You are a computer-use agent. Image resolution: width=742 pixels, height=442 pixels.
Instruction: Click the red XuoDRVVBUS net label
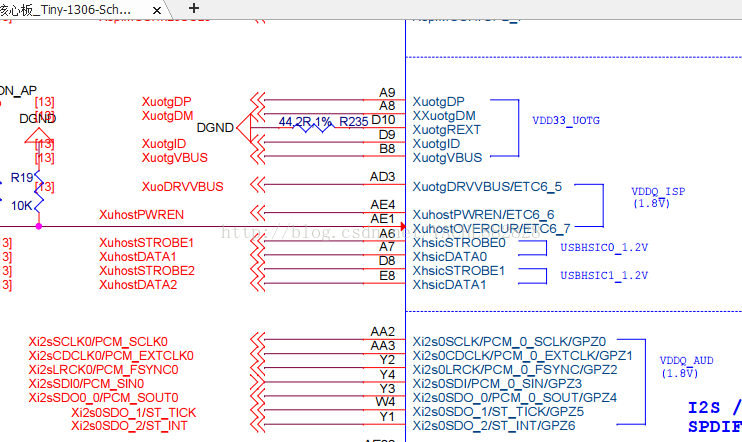[182, 186]
